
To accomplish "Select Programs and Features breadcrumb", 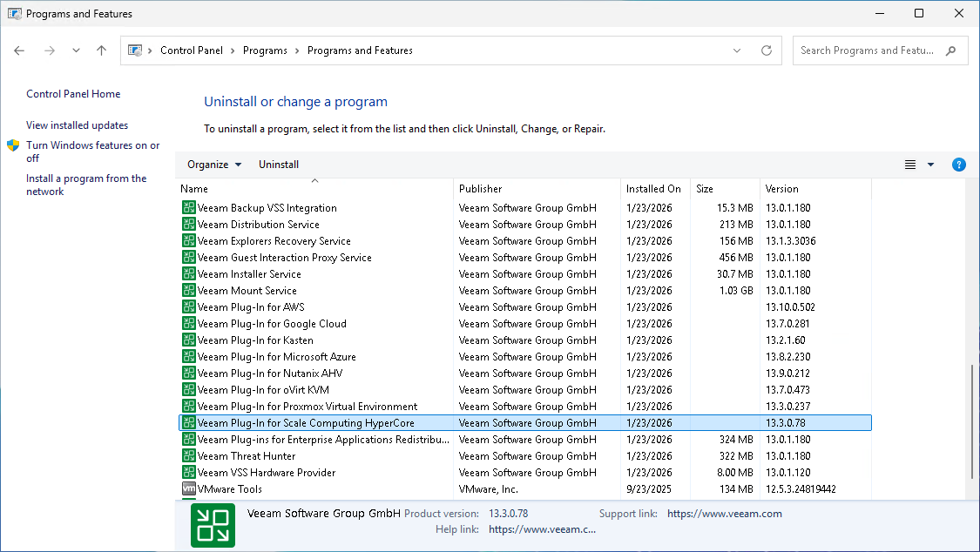I will (x=360, y=50).
